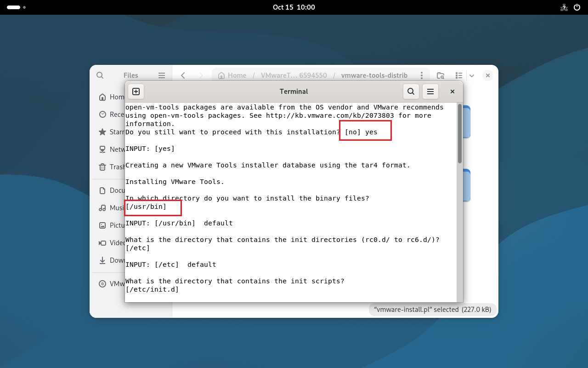Screen dimensions: 588x368
Task: Click the "INPUT: [/etc] default" line
Action: click(x=171, y=264)
